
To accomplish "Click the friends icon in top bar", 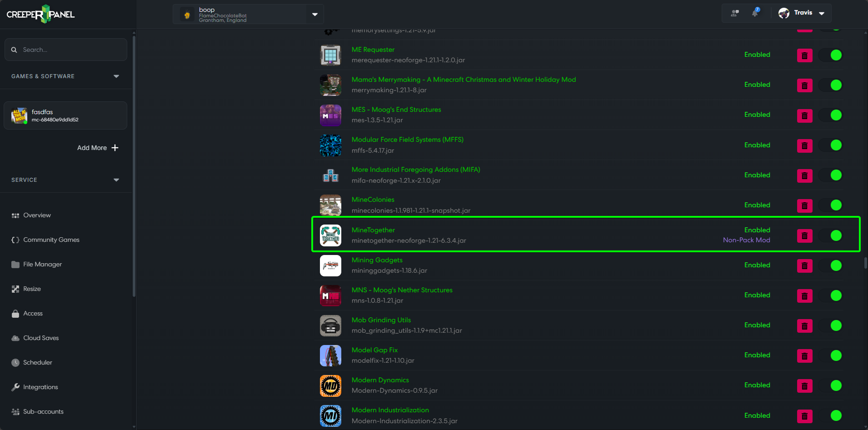I will 734,13.
